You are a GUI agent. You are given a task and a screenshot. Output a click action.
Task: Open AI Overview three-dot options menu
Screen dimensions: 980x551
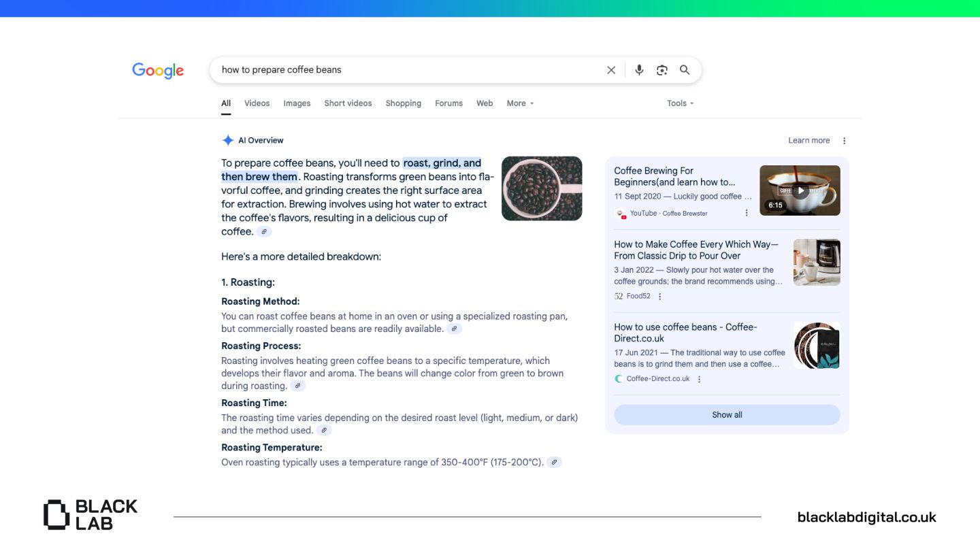tap(844, 141)
